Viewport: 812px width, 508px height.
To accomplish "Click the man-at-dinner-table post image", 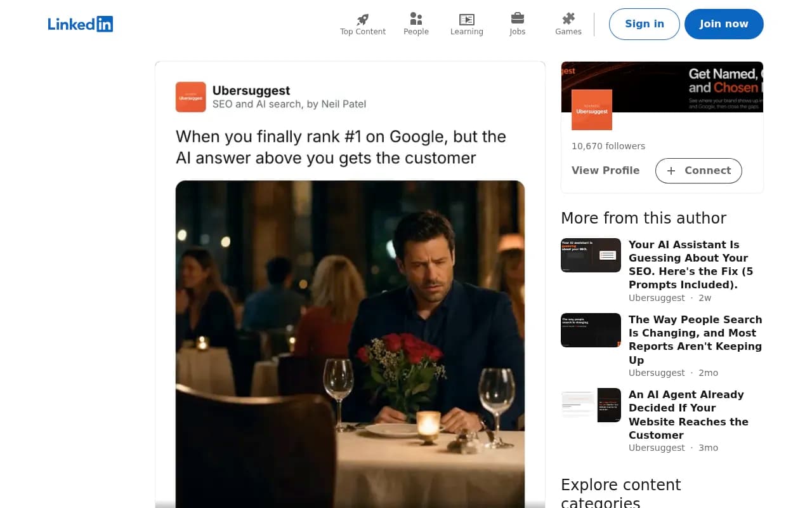I will pos(350,344).
